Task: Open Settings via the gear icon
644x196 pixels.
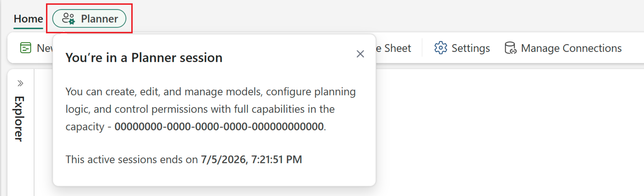Action: [441, 48]
